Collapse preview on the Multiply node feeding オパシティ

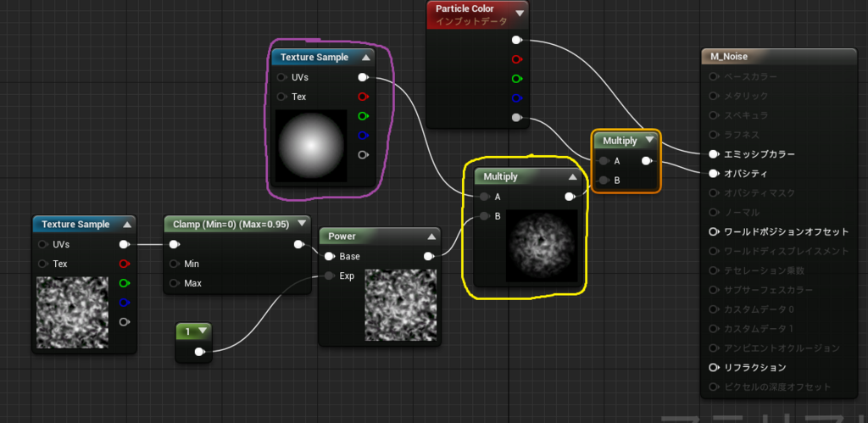click(x=573, y=176)
